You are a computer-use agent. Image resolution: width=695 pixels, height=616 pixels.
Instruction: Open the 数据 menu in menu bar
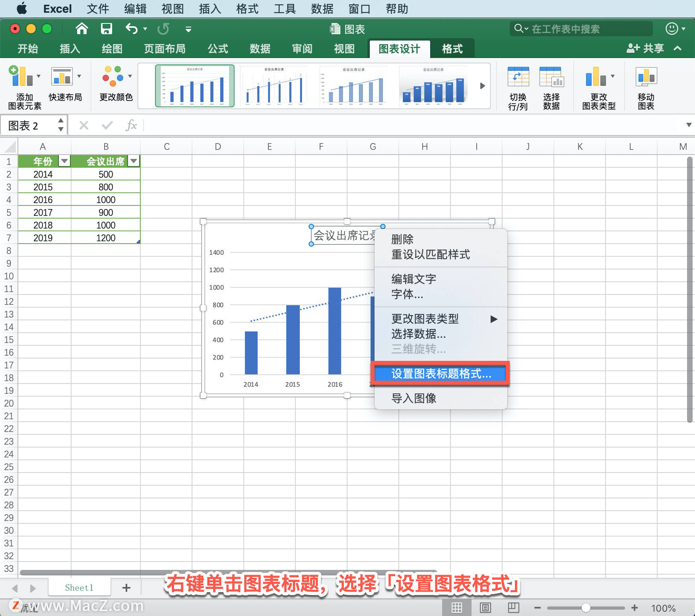322,8
